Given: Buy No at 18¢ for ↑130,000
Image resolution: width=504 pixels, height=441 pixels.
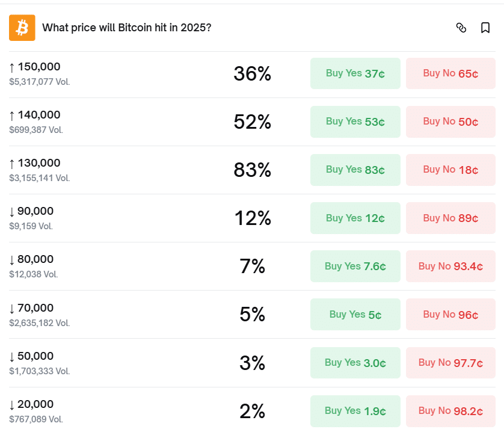Looking at the screenshot, I should tap(450, 170).
